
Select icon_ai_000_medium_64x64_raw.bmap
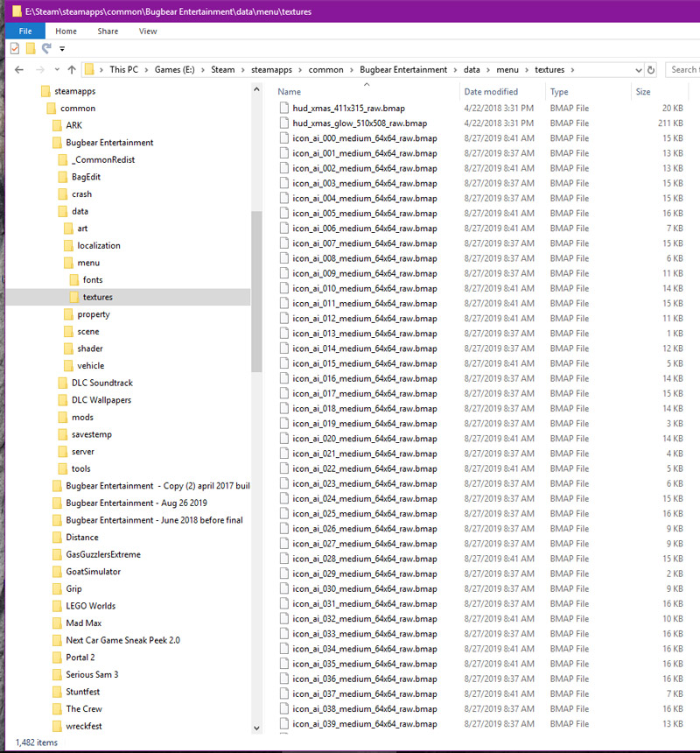pos(365,138)
